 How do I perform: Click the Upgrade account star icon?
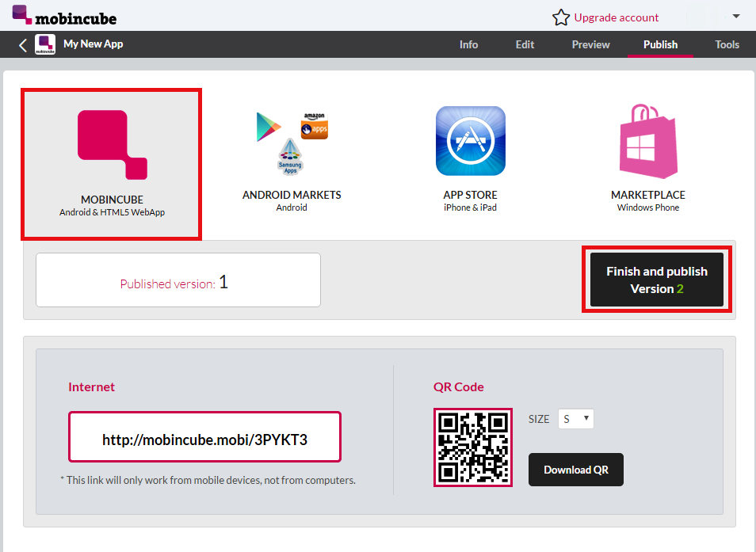561,17
